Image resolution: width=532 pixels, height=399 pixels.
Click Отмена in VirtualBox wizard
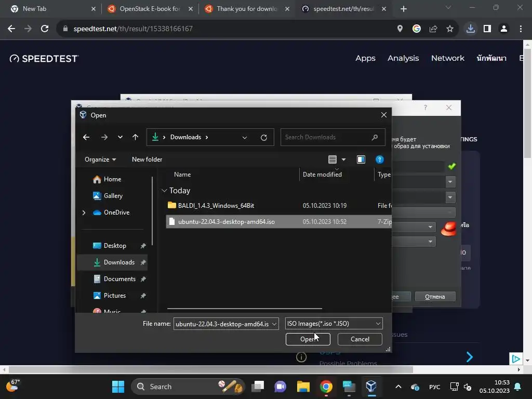pyautogui.click(x=435, y=297)
